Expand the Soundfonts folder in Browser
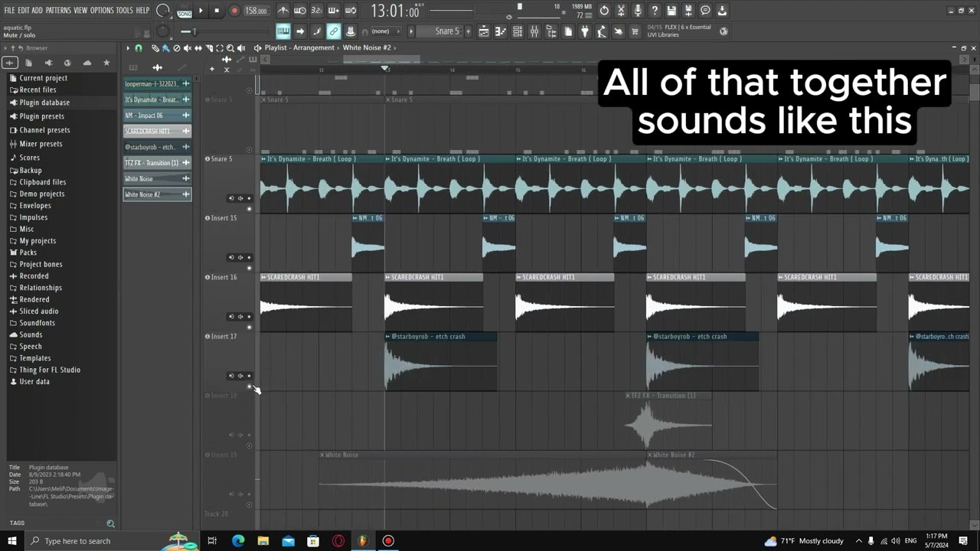This screenshot has height=551, width=980. coord(37,323)
